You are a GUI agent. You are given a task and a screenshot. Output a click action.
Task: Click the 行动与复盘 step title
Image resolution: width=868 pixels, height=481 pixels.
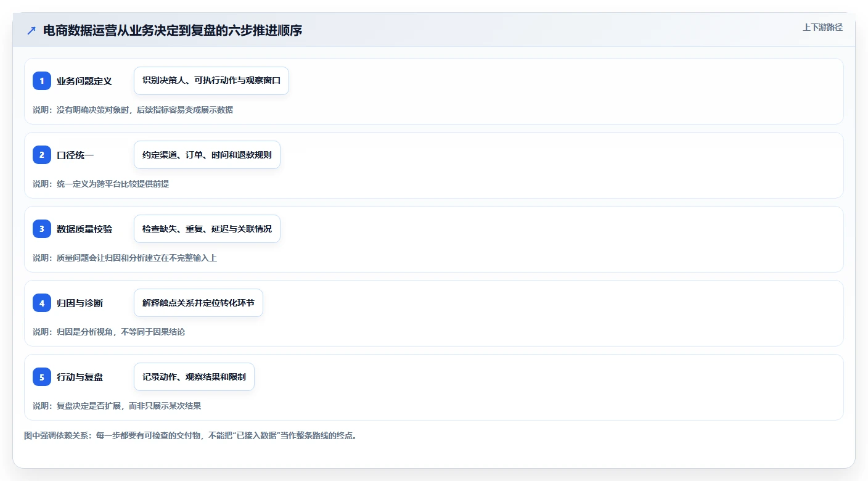click(80, 377)
